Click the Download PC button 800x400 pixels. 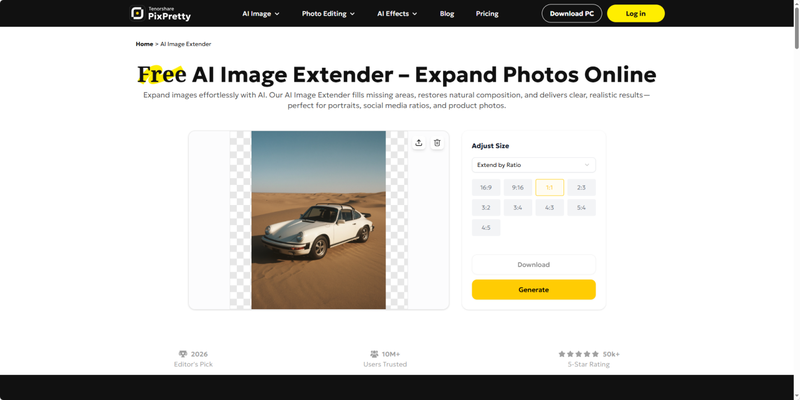pos(571,14)
